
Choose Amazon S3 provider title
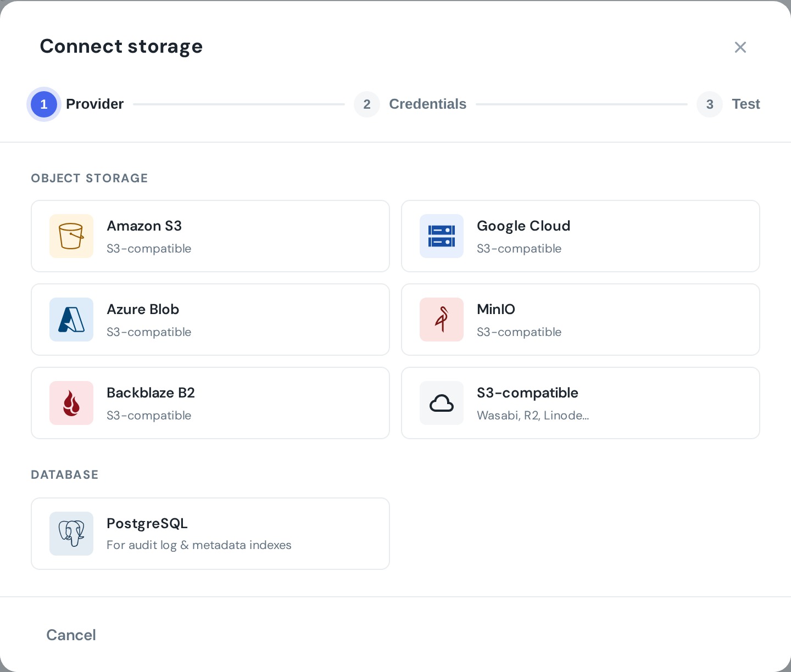(144, 226)
